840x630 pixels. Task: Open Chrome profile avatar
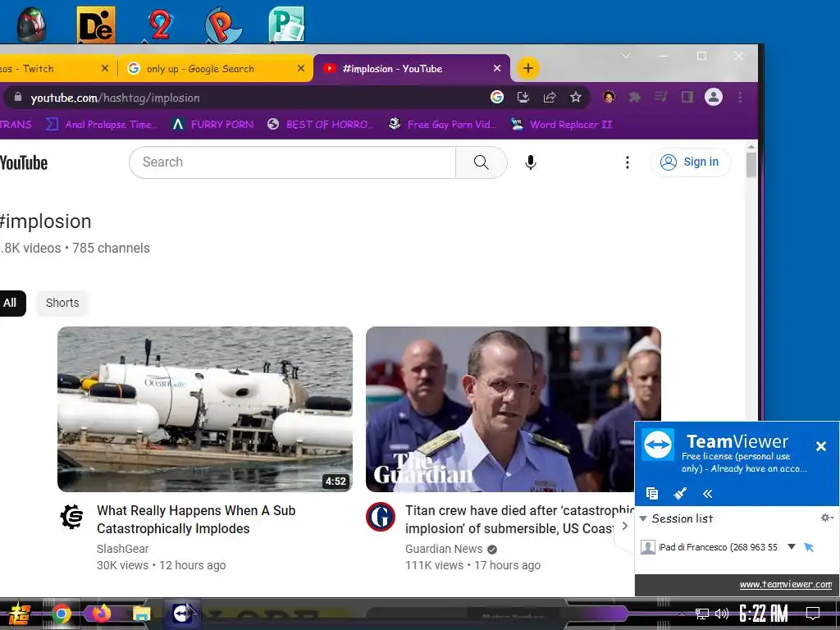[714, 97]
